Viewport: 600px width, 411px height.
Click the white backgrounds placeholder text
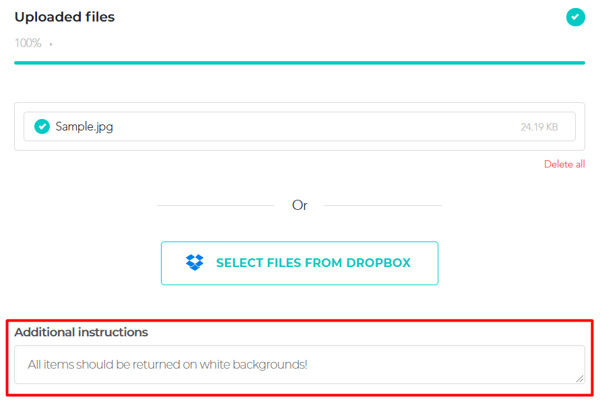tap(167, 364)
